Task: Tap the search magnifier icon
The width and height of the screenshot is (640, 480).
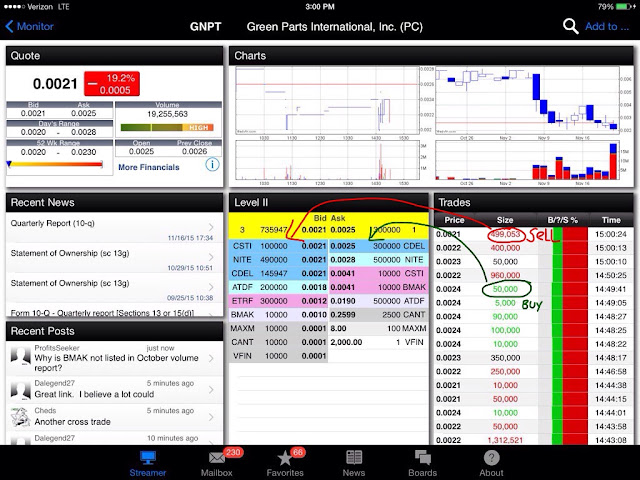Action: 570,26
